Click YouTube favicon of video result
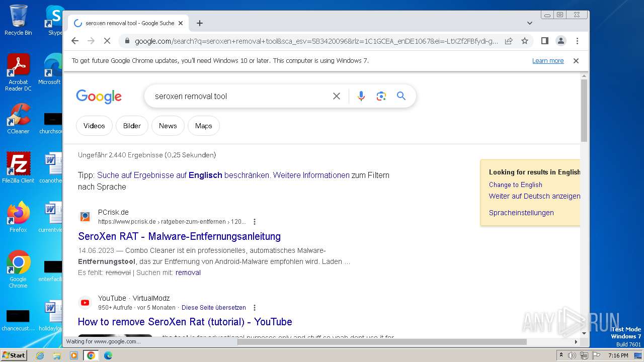Screen dimensions: 644x362 pyautogui.click(x=85, y=303)
